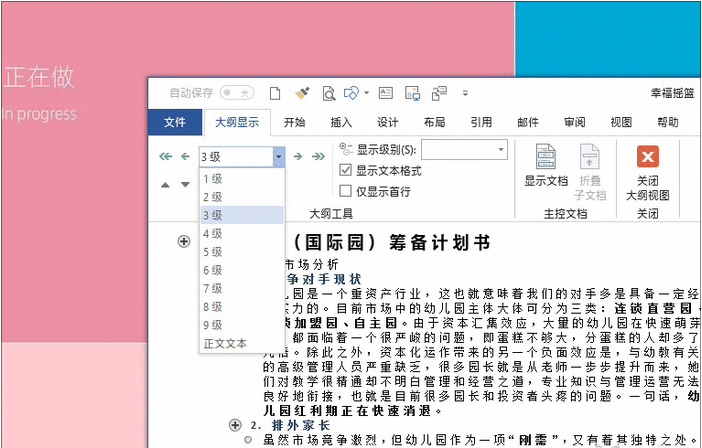Click the body bullet beside 虽然市场竞争激烈
Image resolution: width=702 pixels, height=448 pixels.
tap(248, 439)
